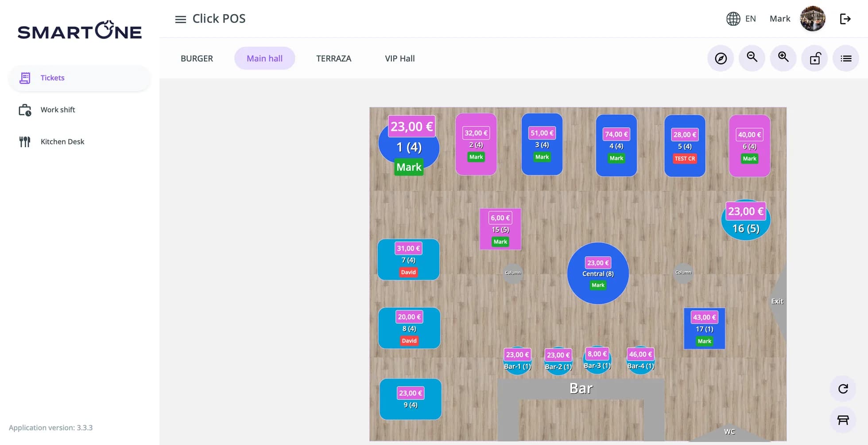
Task: Select the Bar-3 (1) seat
Action: click(x=597, y=360)
